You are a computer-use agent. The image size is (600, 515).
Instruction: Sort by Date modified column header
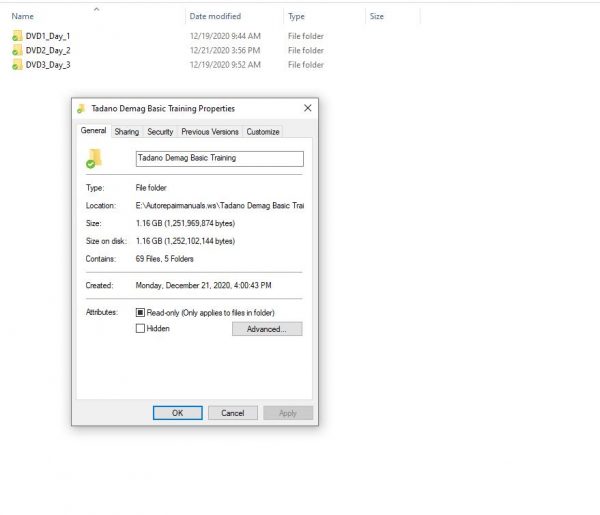click(x=215, y=16)
